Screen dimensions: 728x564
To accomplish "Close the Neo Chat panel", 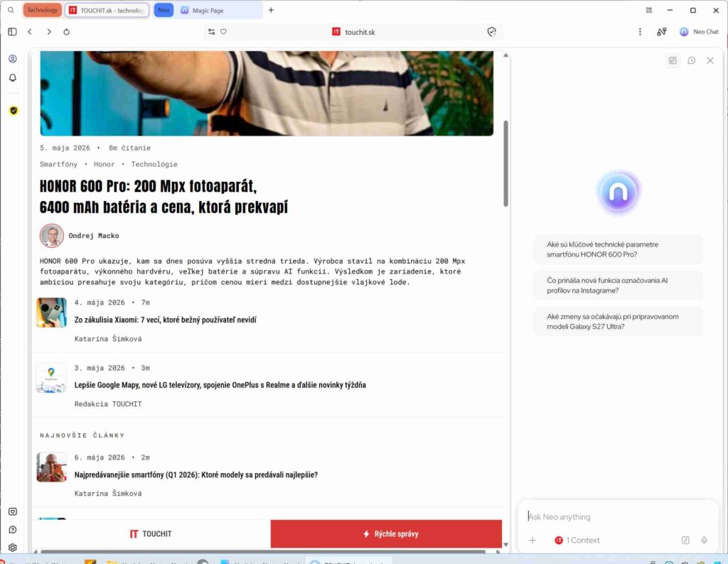I will point(710,60).
